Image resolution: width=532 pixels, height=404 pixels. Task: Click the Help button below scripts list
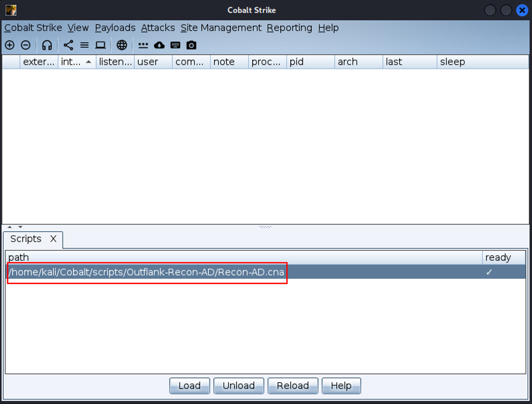(341, 386)
